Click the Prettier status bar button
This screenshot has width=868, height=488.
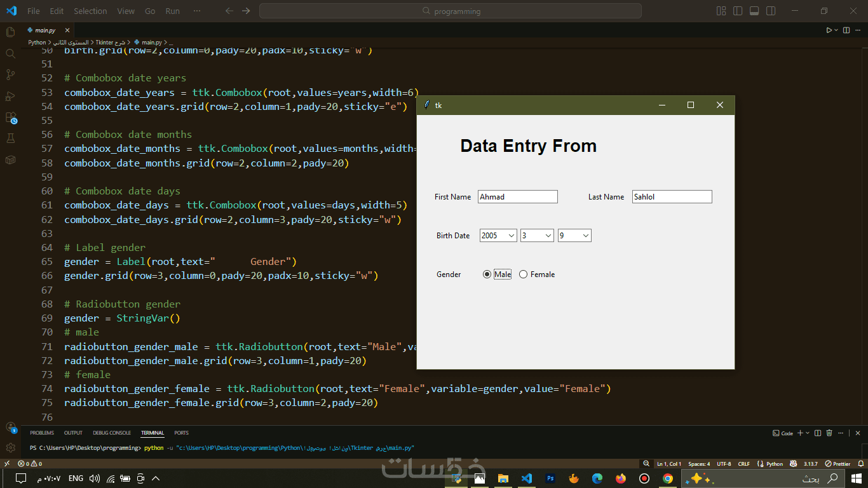pyautogui.click(x=837, y=464)
